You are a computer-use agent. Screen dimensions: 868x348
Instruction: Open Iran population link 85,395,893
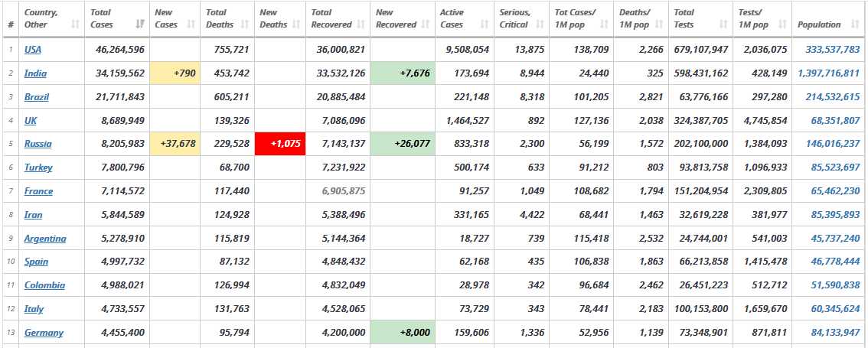point(836,215)
